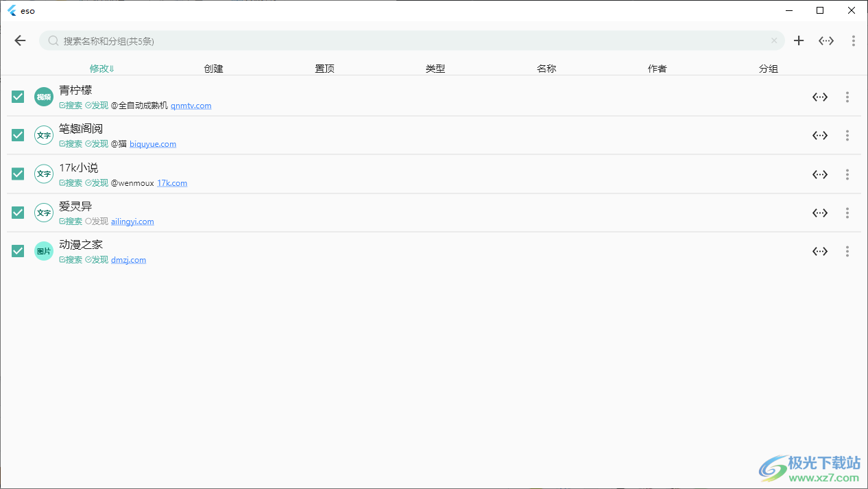This screenshot has height=489, width=868.
Task: Open the code editor icon for 爱灵异
Action: pos(820,213)
